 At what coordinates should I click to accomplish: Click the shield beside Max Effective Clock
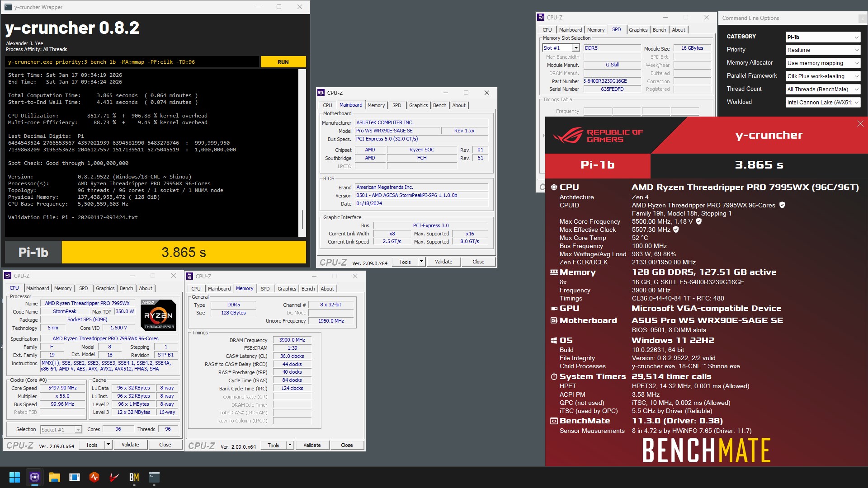click(x=676, y=230)
